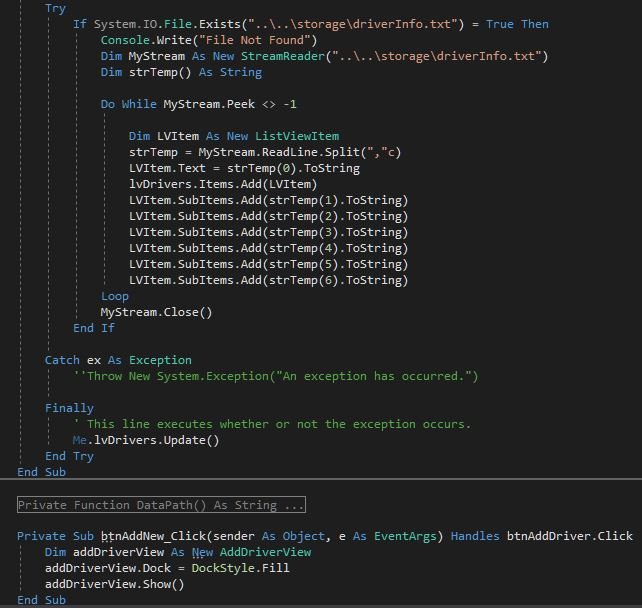Expand the collapsed DataPath() function block
642x608 pixels.
(x=161, y=505)
